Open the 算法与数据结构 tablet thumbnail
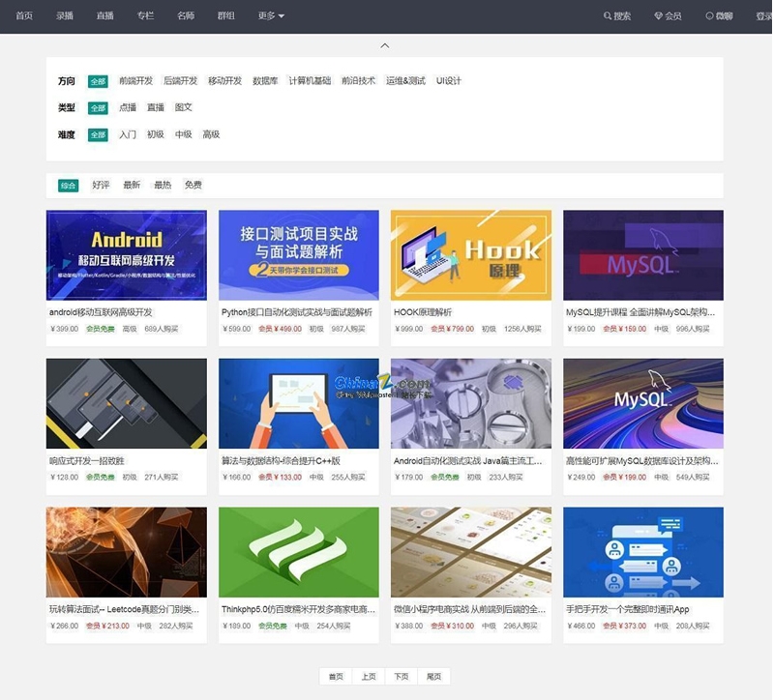The height and width of the screenshot is (700, 774). pyautogui.click(x=299, y=403)
